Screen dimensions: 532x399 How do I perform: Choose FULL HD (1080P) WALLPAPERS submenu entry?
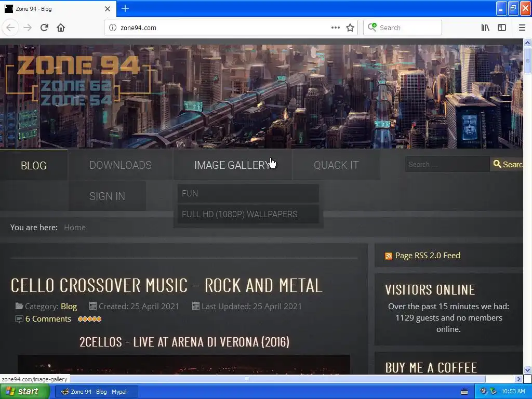248,214
